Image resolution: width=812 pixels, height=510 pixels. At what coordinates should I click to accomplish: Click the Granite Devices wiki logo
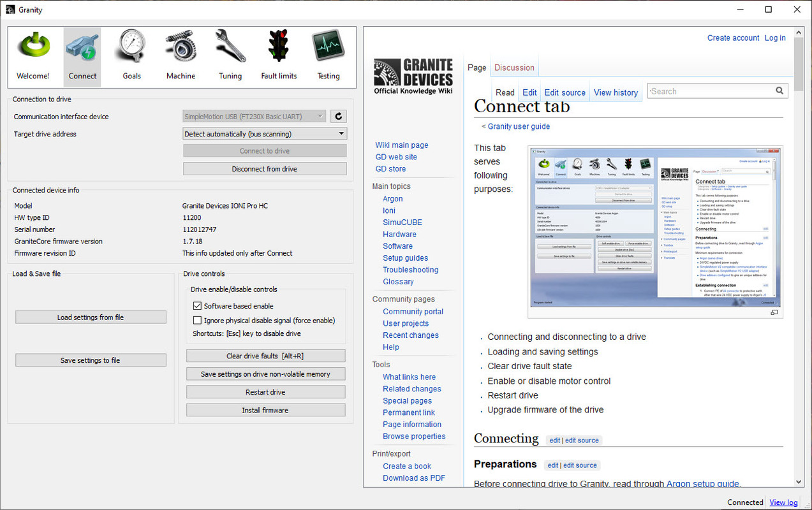pos(413,76)
